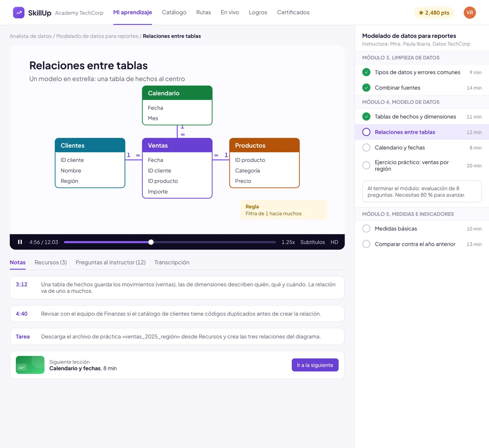The image size is (489, 448).
Task: Click the SkillUp logo icon
Action: point(19,13)
